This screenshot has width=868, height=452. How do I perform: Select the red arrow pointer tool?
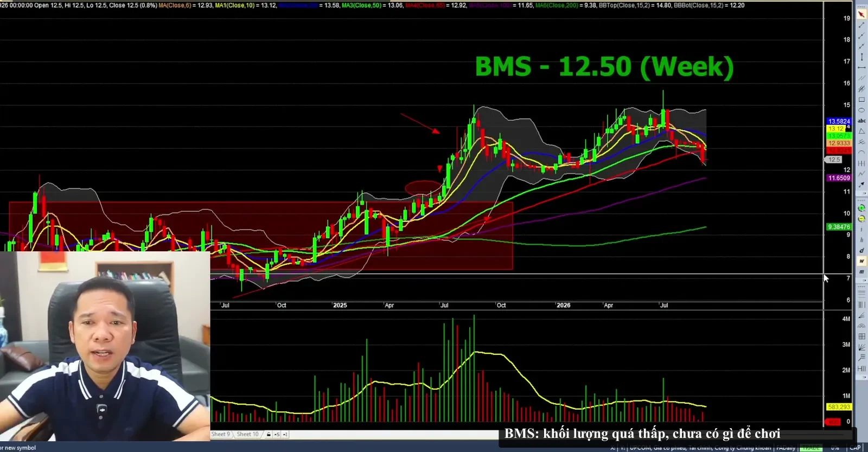861,14
